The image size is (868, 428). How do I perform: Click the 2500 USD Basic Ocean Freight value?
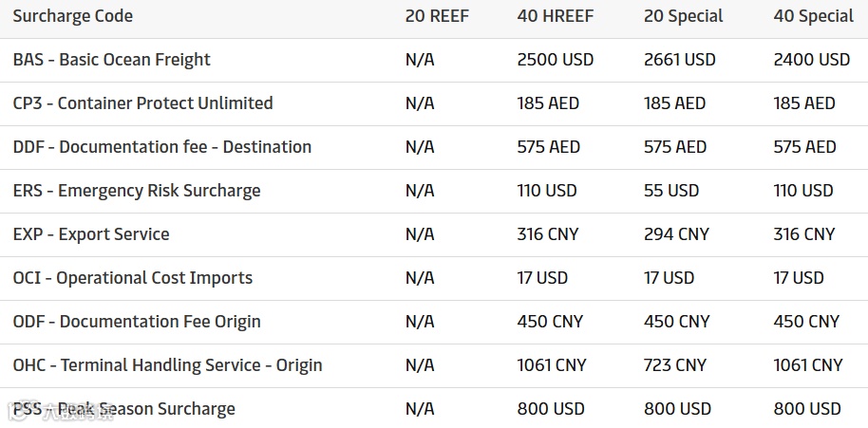[556, 60]
